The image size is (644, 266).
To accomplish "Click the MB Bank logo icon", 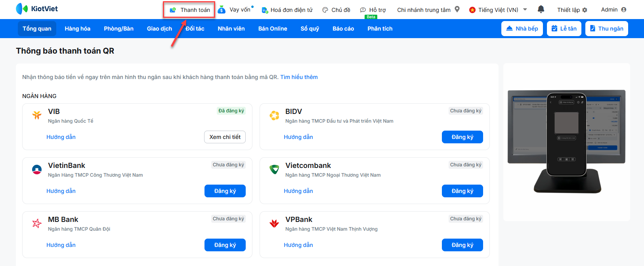I will point(37,224).
